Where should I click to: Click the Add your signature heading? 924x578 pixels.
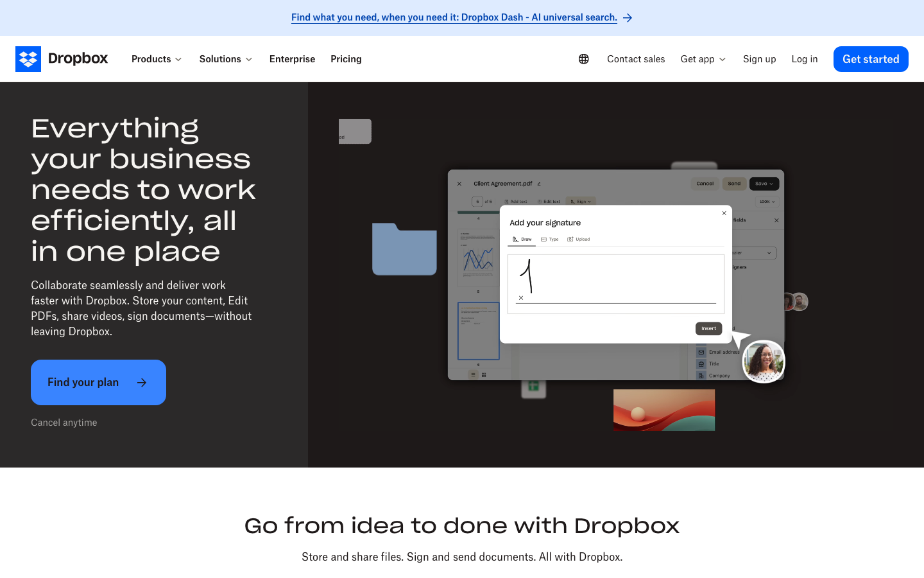[545, 223]
